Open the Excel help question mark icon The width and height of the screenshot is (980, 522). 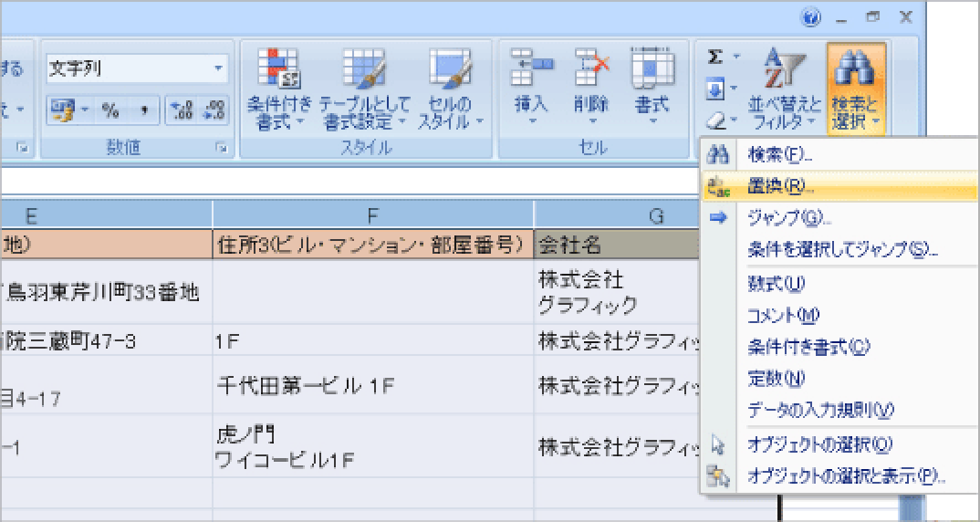811,16
